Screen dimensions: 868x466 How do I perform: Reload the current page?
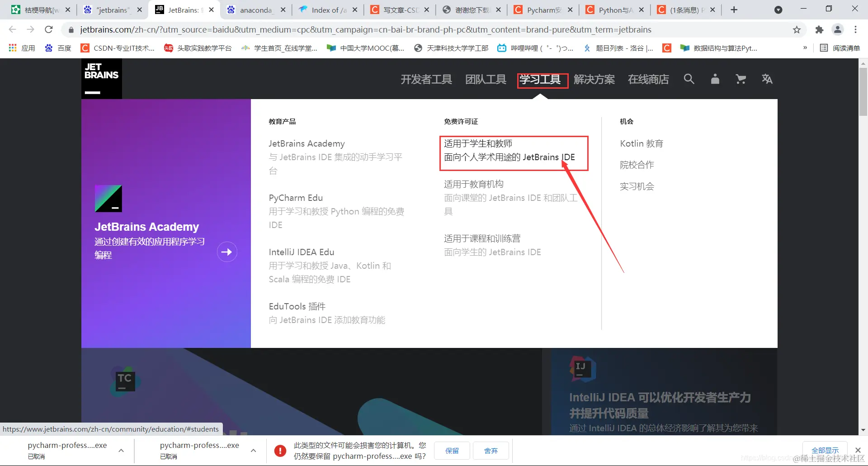click(x=49, y=29)
